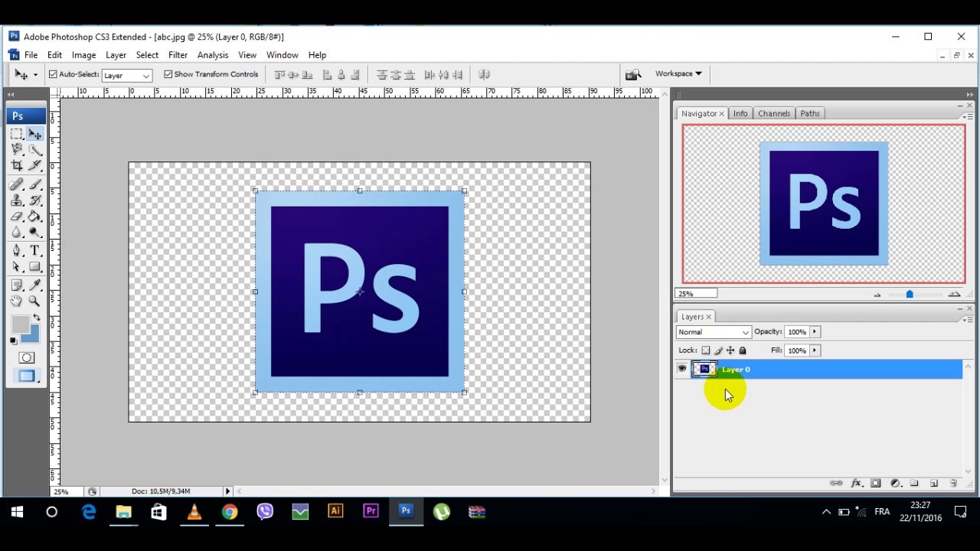This screenshot has height=551, width=980.
Task: Select the History Brush tool
Action: [x=35, y=201]
